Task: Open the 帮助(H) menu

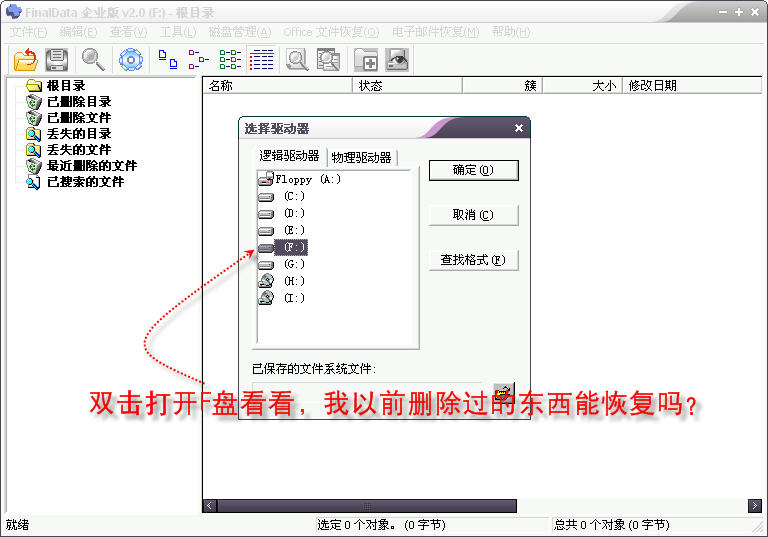Action: [511, 32]
